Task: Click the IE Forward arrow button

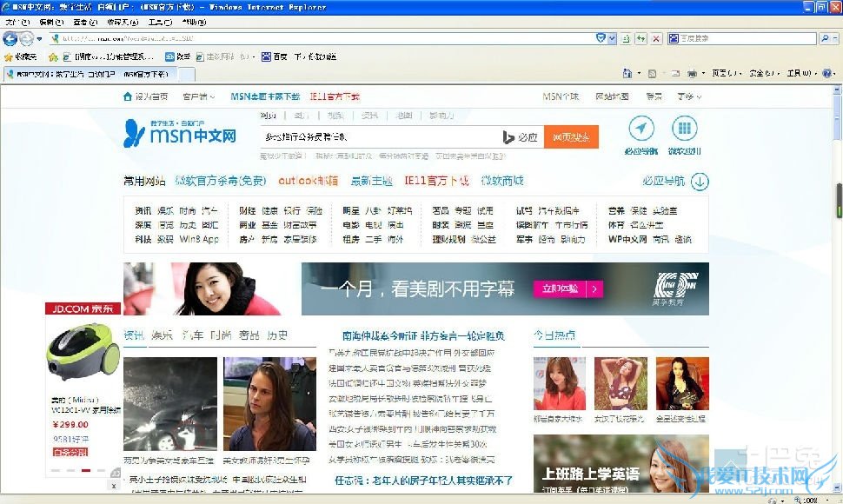Action: pos(26,39)
